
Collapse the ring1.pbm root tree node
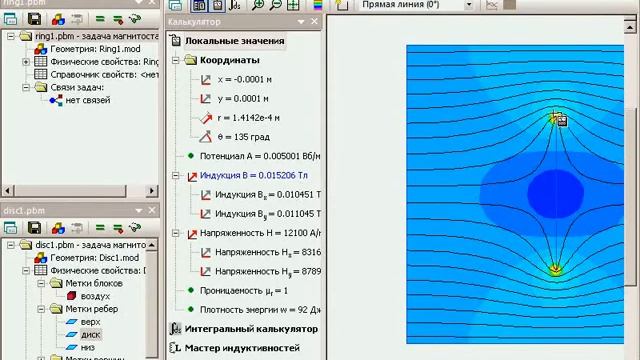click(x=11, y=36)
